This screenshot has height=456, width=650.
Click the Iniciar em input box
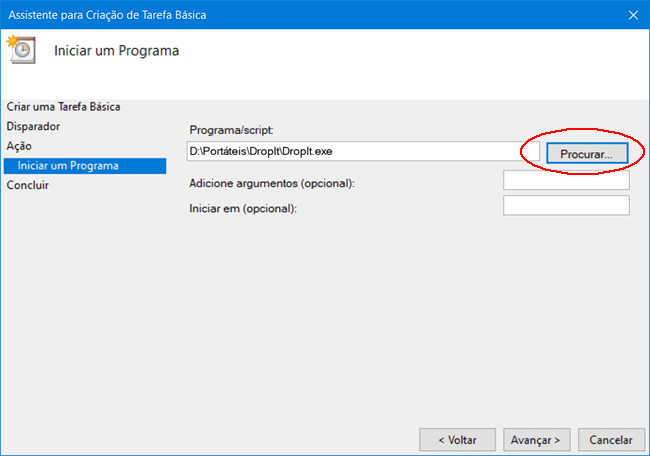(x=566, y=206)
